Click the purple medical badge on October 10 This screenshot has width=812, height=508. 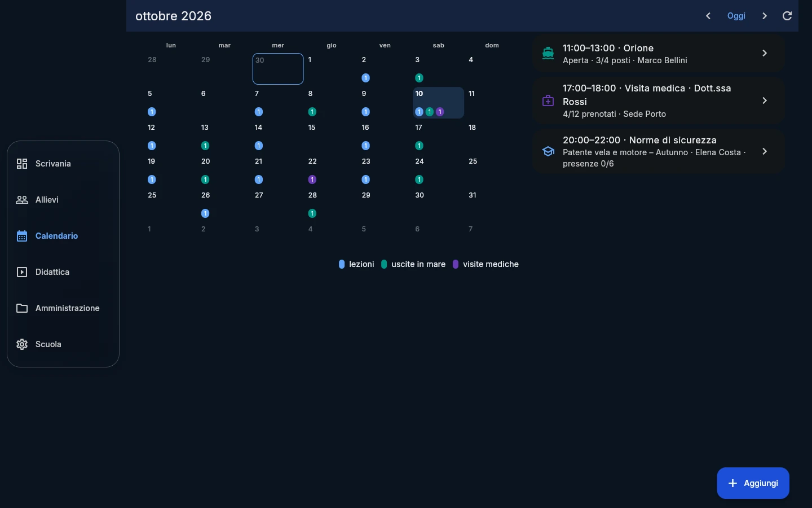pyautogui.click(x=440, y=112)
